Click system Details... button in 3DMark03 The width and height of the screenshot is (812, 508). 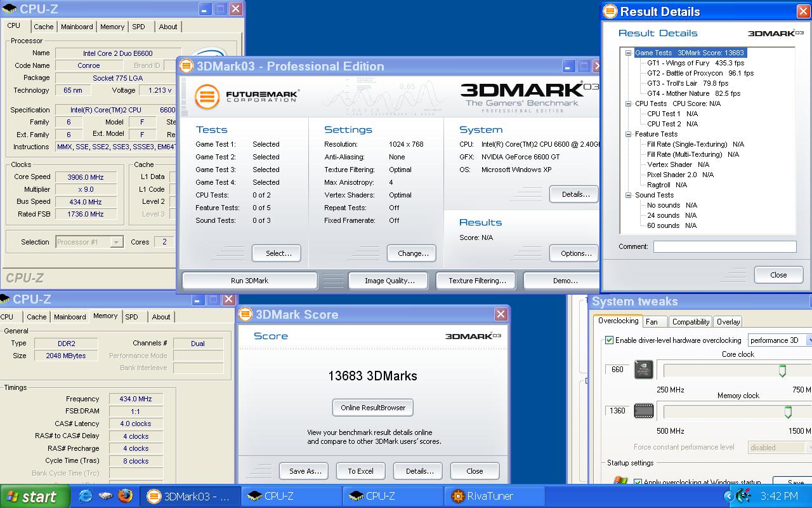[x=575, y=194]
